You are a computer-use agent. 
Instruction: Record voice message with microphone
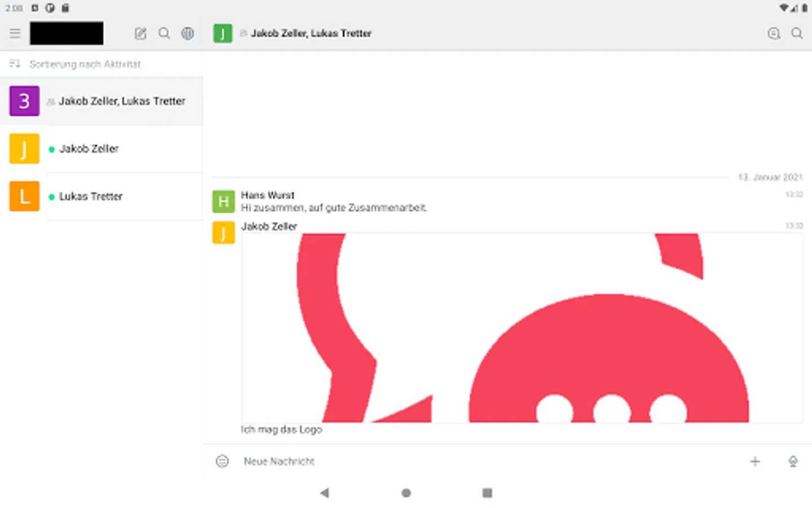pos(793,461)
